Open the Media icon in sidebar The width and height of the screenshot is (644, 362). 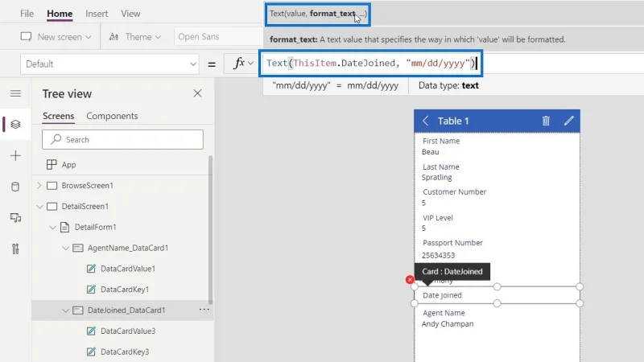[x=15, y=217]
